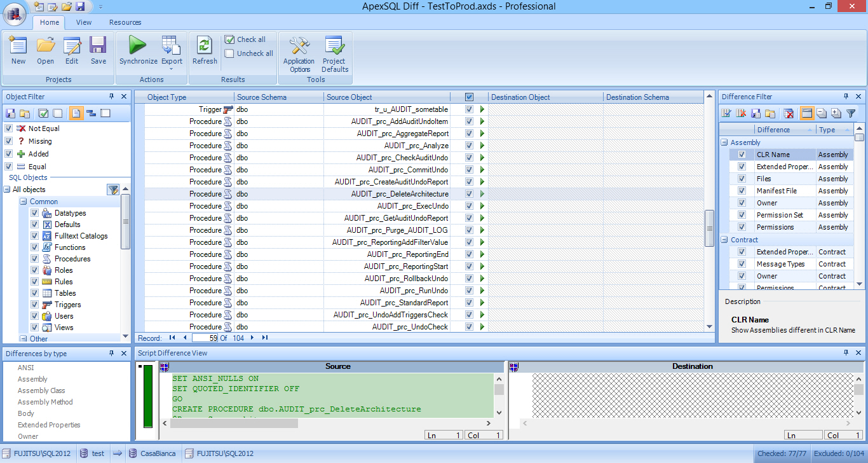This screenshot has width=868, height=463.
Task: Click the CasaBianca destination database status entry
Action: pyautogui.click(x=152, y=453)
